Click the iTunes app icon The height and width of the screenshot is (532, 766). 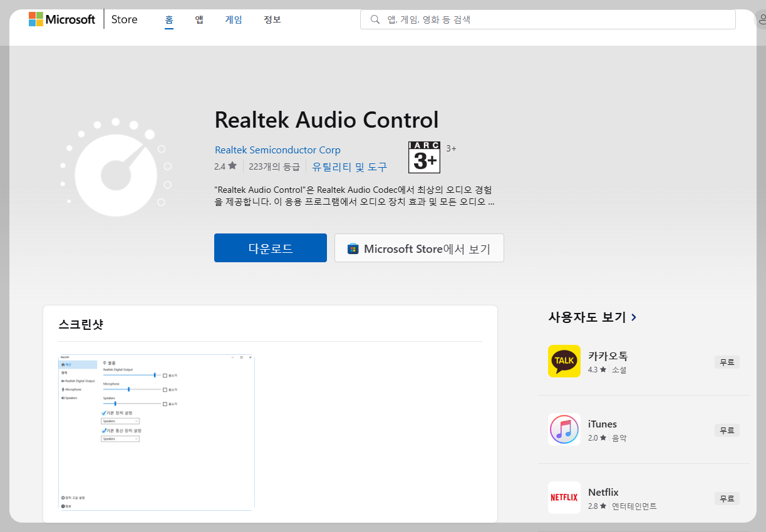click(x=564, y=429)
